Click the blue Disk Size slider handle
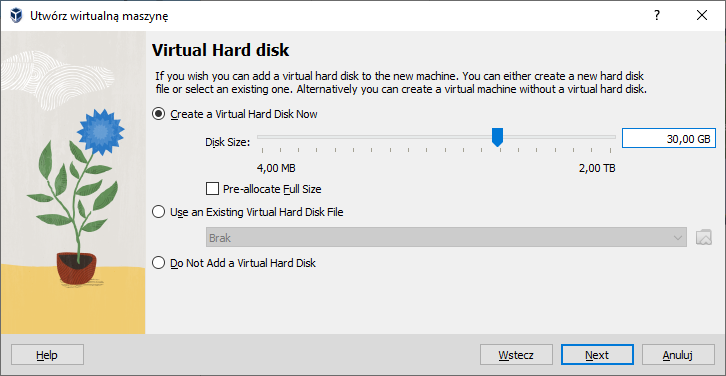This screenshot has width=726, height=376. [x=497, y=138]
